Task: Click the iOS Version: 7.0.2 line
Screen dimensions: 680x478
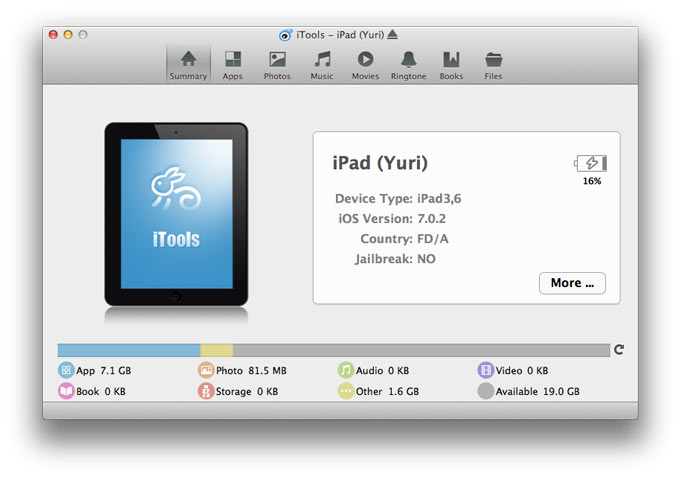Action: 392,219
